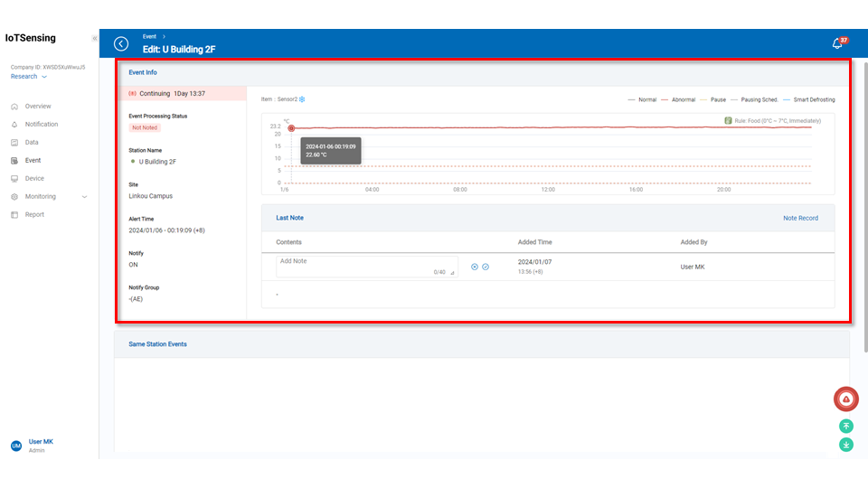Open the Overview page in sidebar
This screenshot has width=868, height=488.
point(38,106)
